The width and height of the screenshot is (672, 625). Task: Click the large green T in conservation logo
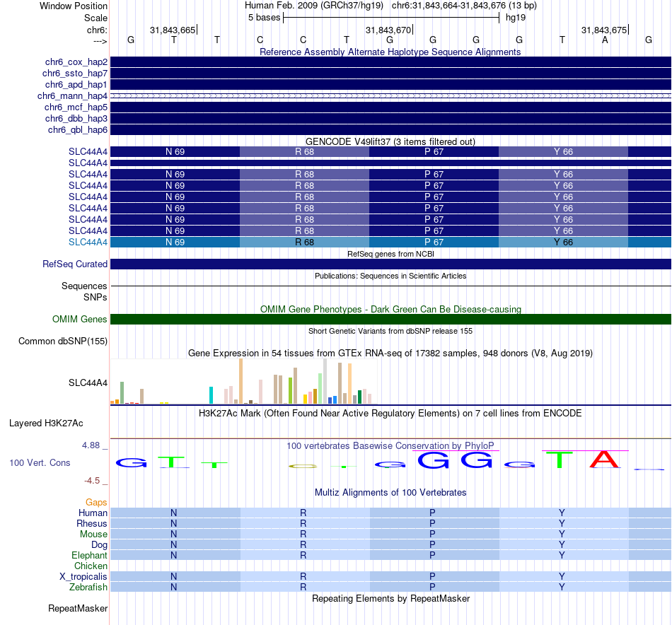559,460
